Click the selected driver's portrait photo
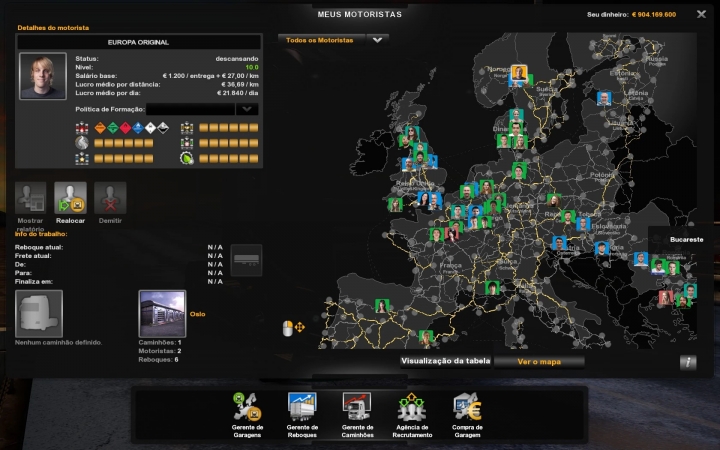 pyautogui.click(x=43, y=76)
